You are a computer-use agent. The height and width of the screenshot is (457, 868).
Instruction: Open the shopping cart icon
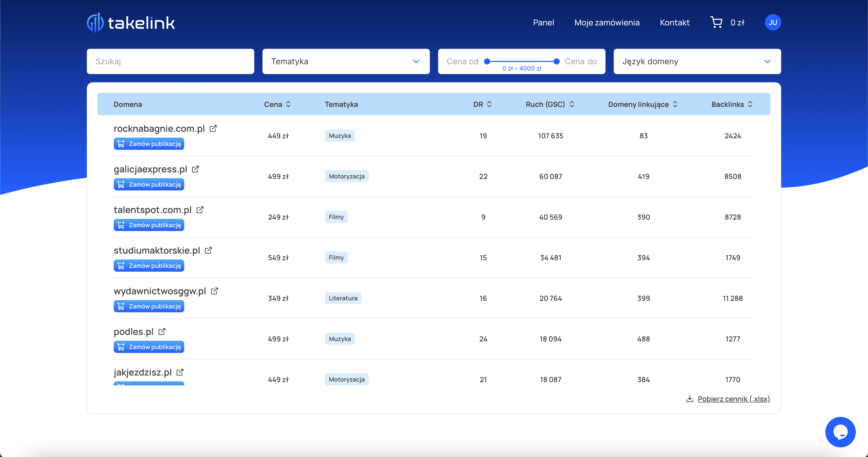[x=716, y=22]
